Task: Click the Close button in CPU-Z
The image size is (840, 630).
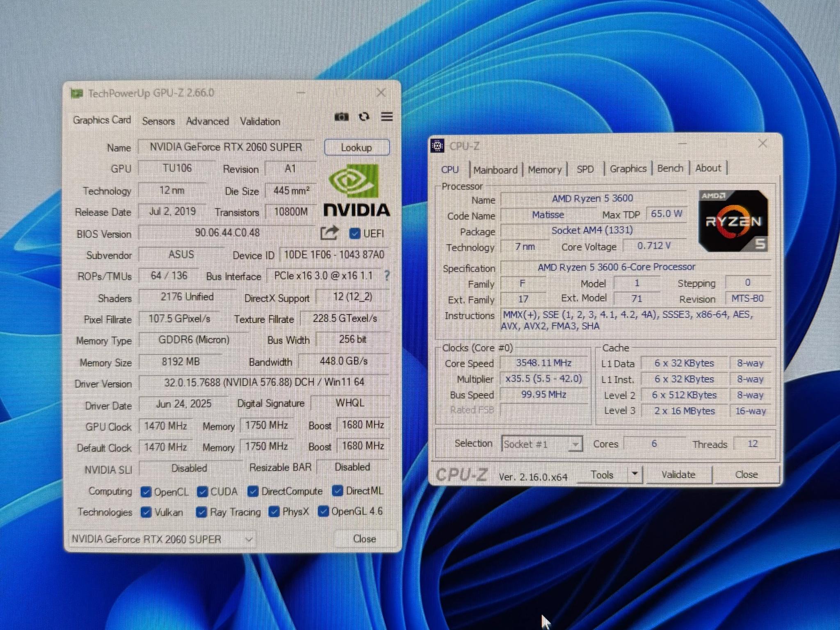Action: pyautogui.click(x=746, y=474)
